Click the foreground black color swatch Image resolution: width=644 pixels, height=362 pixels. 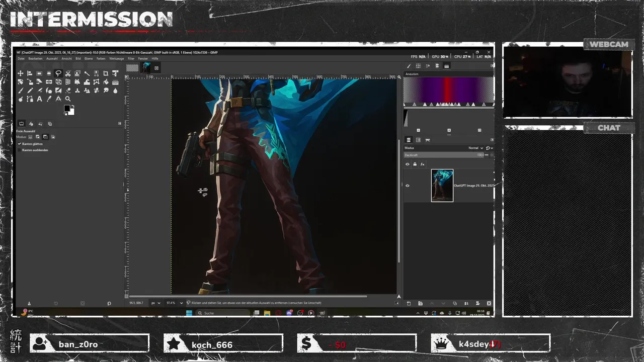(67, 108)
